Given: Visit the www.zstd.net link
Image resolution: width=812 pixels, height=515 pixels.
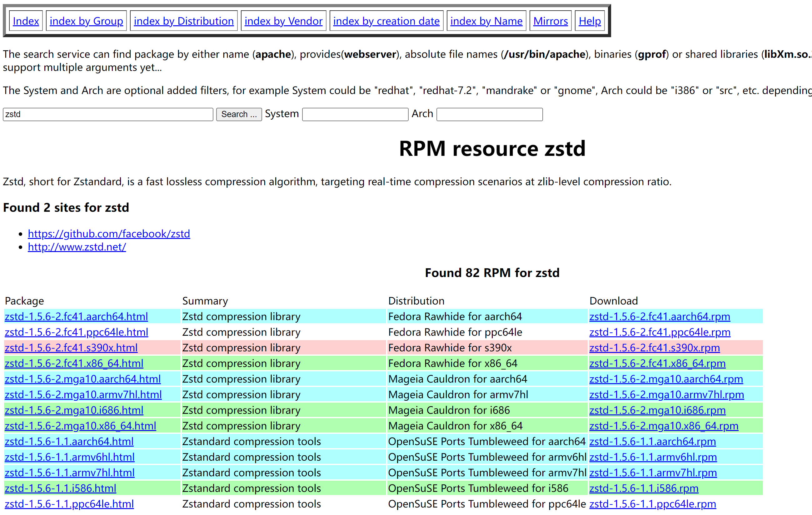Looking at the screenshot, I should (77, 247).
